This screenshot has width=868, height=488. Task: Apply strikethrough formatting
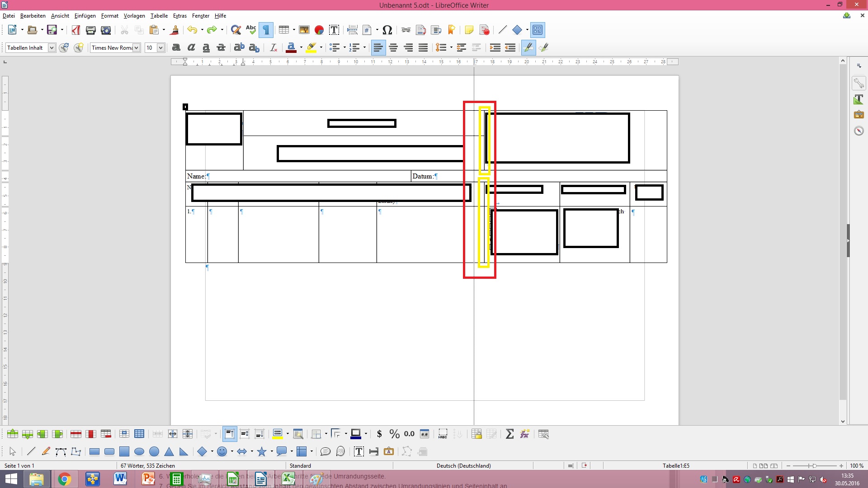pos(221,47)
